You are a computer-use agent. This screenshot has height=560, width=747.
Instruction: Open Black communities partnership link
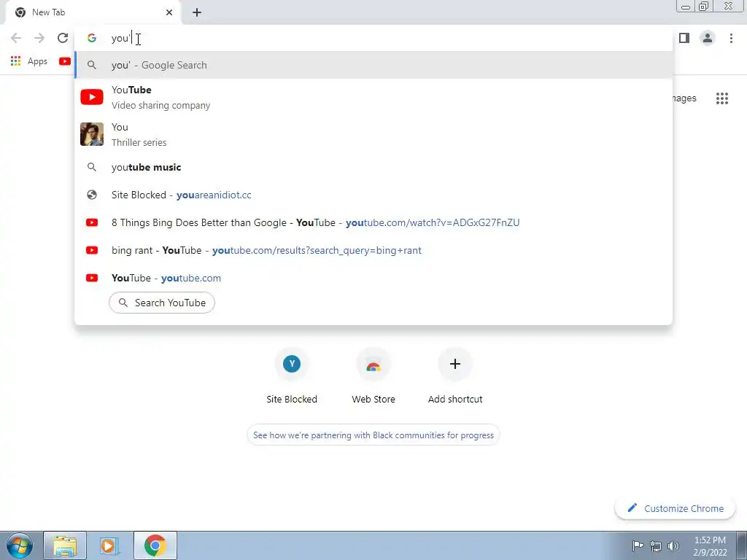tap(373, 435)
